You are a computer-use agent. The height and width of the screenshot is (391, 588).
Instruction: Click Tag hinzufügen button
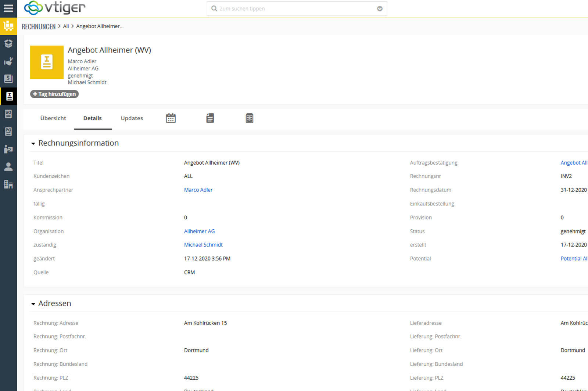click(x=54, y=94)
